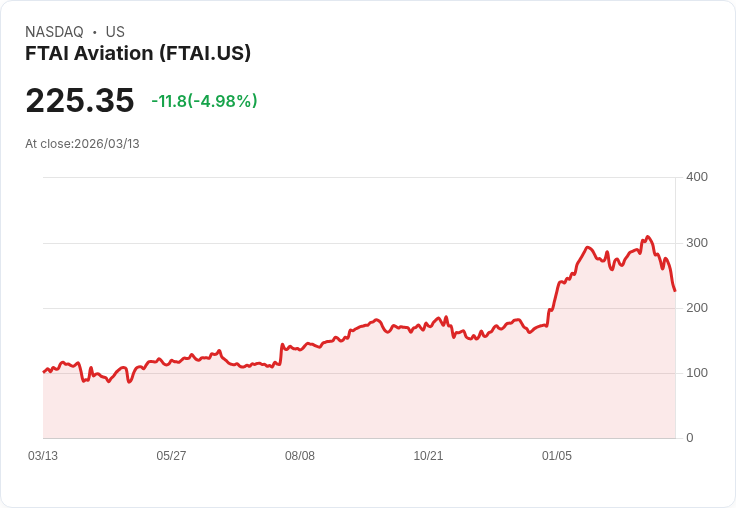736x508 pixels.
Task: Click the 225.35 price value
Action: (x=80, y=101)
